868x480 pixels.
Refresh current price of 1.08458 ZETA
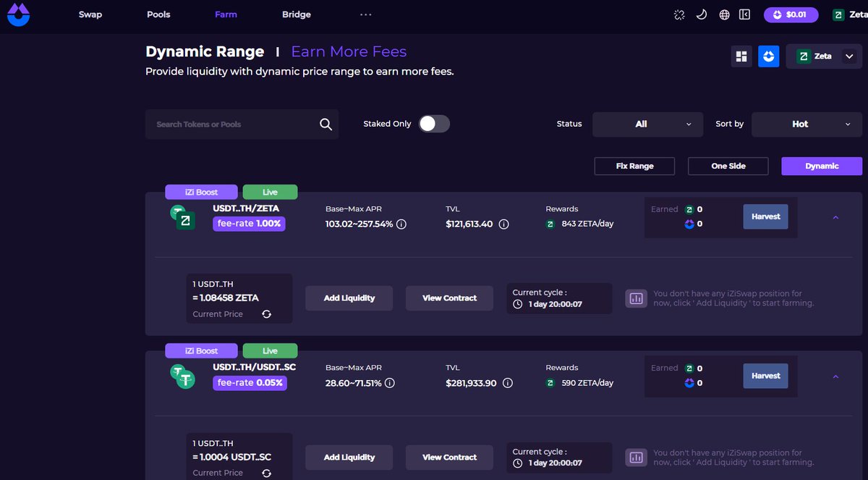(x=266, y=314)
